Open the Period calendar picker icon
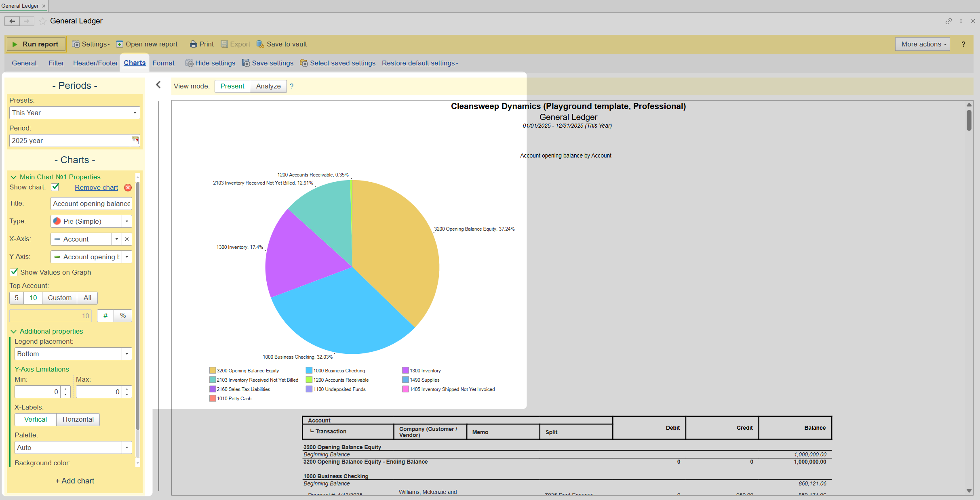 (135, 141)
